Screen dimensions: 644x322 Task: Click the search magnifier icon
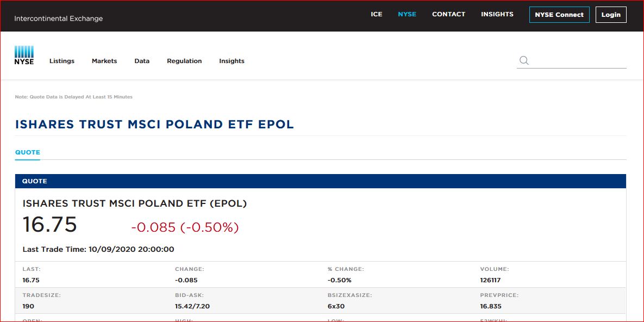coord(524,60)
